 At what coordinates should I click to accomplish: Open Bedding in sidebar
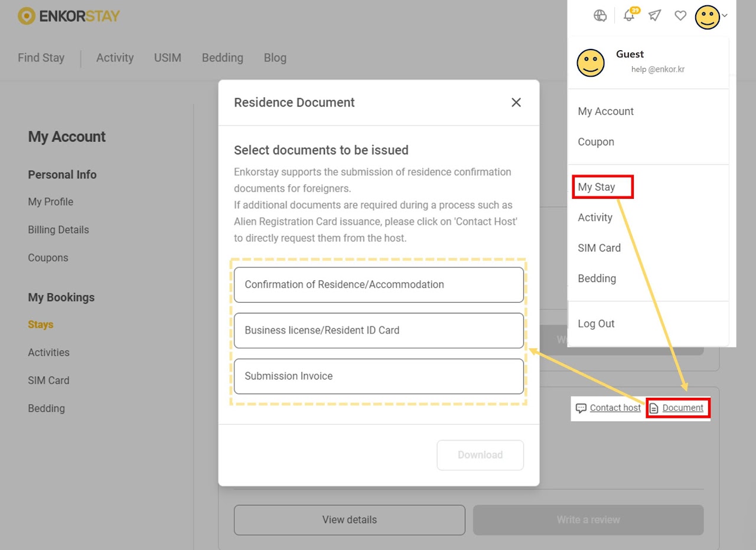click(x=46, y=408)
